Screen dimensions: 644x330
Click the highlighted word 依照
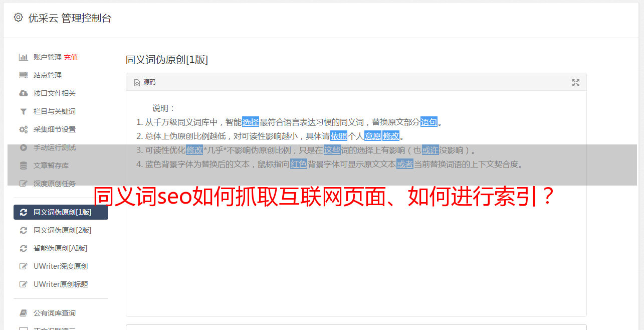339,136
